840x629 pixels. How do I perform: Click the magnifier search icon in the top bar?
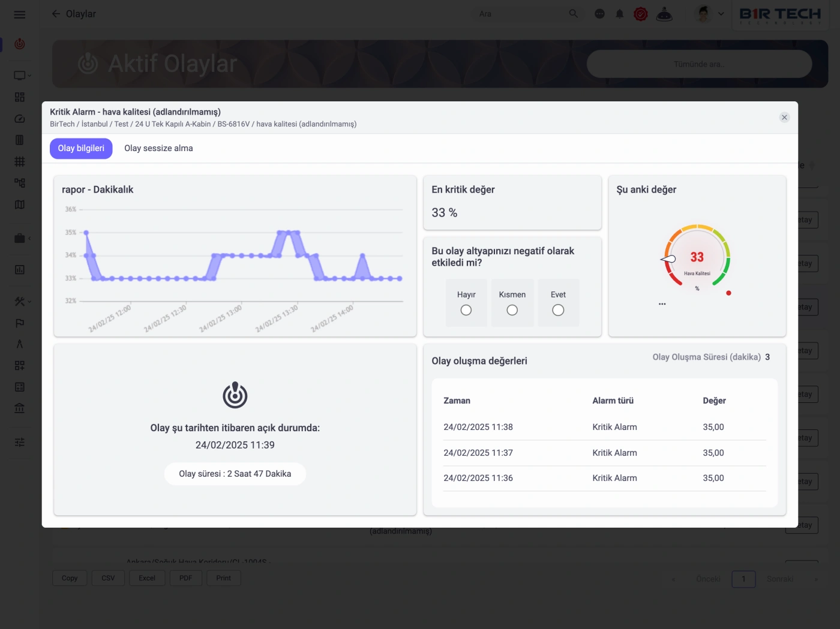574,14
